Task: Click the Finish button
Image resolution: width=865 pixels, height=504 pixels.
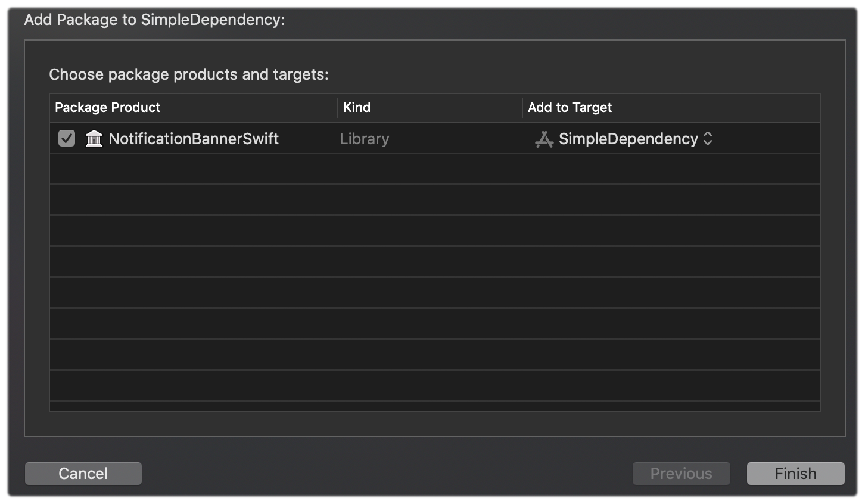Action: tap(795, 474)
